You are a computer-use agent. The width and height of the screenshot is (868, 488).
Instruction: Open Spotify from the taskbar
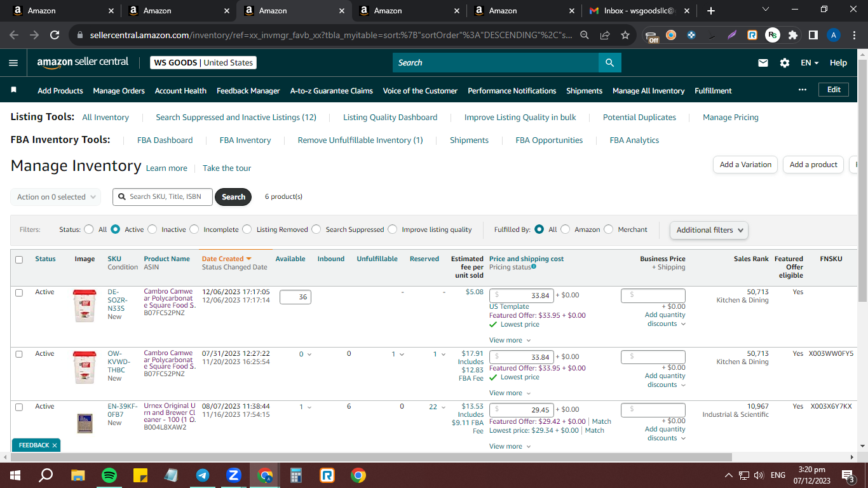tap(109, 475)
